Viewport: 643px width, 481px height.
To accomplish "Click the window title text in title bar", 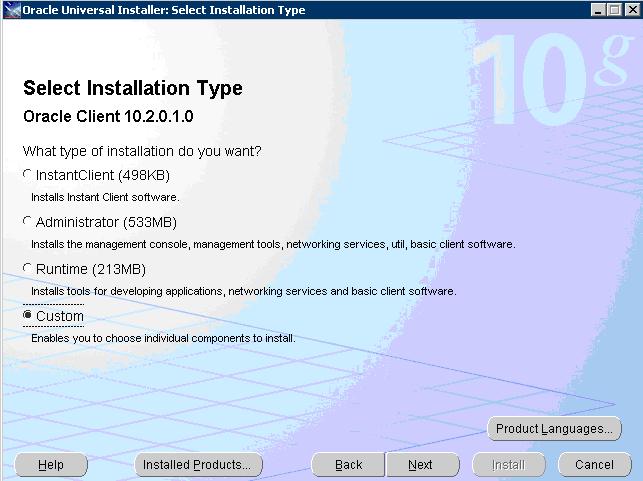I will coord(164,10).
